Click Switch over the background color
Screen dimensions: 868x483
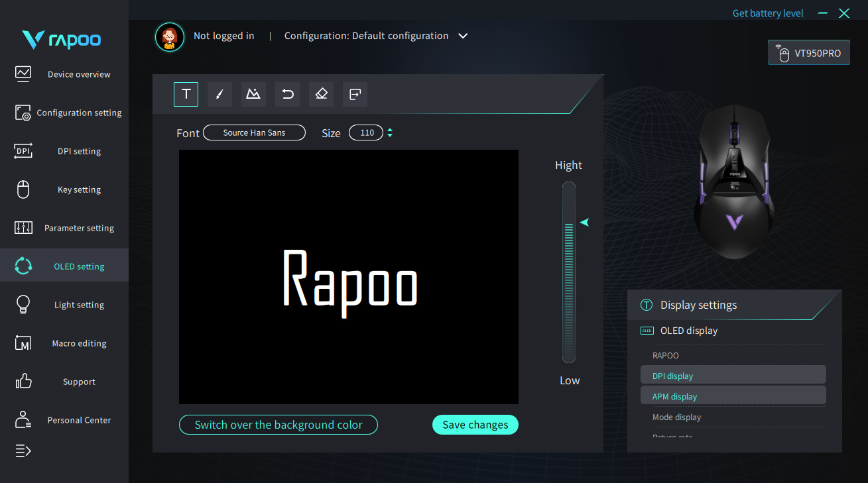coord(279,425)
